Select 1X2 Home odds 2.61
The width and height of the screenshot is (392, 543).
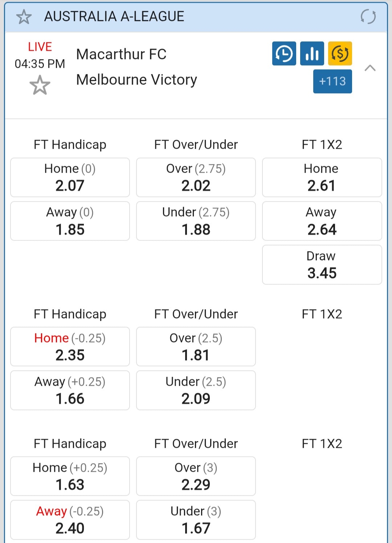click(322, 177)
